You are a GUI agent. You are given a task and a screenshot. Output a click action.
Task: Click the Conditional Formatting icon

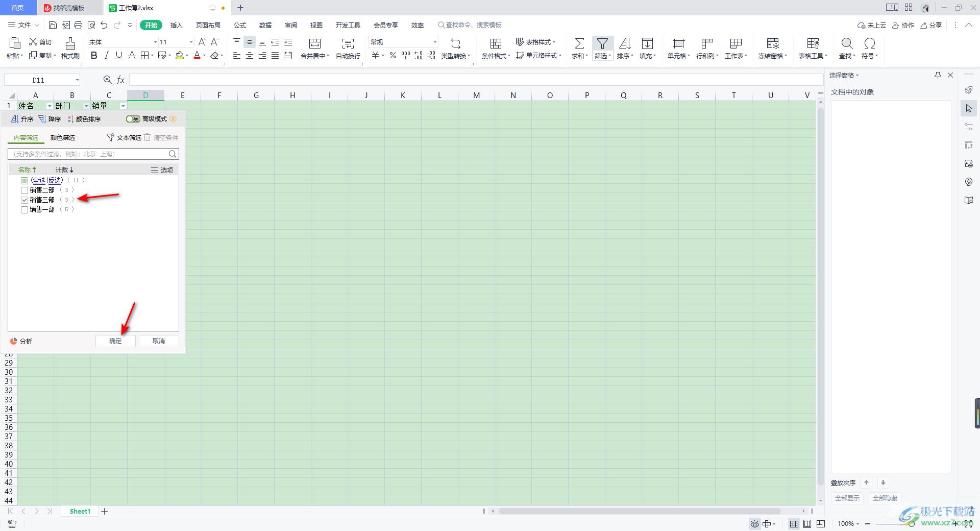click(x=496, y=43)
